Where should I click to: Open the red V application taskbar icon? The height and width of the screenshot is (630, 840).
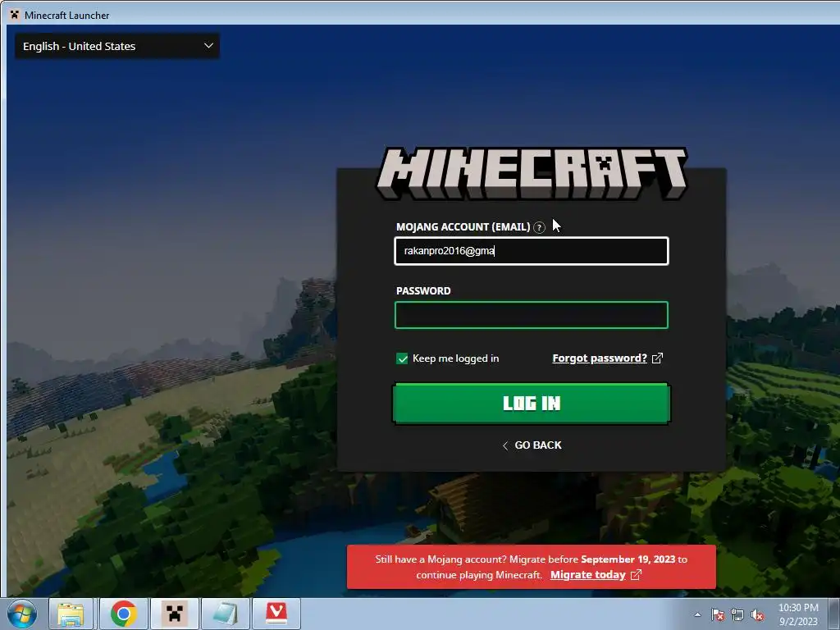pos(276,614)
